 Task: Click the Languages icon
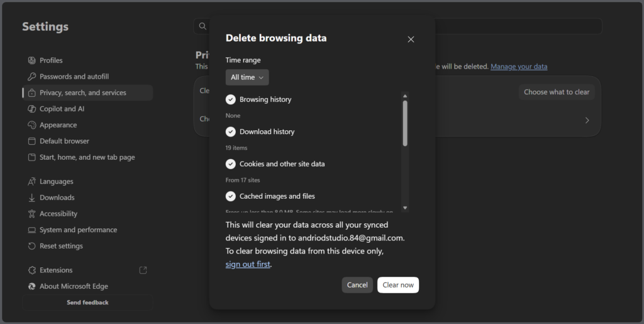(x=31, y=182)
